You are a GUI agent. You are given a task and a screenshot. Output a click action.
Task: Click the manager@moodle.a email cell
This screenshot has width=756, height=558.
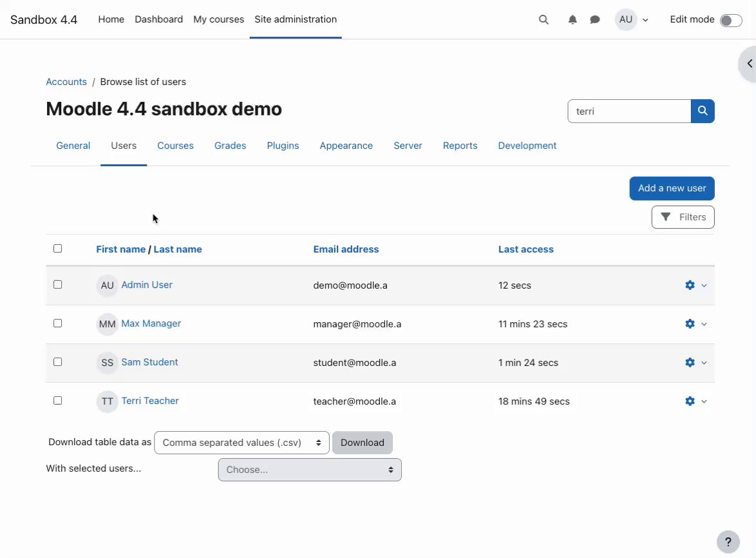pos(357,324)
